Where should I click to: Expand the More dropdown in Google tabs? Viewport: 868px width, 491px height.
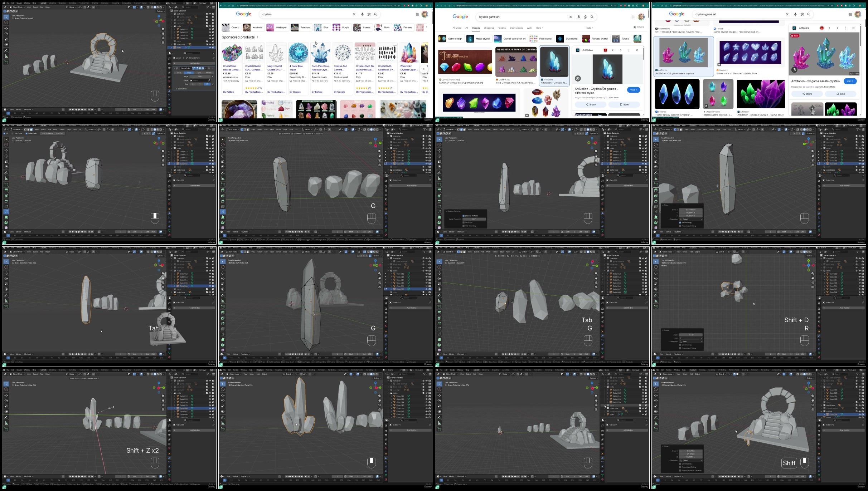(x=539, y=28)
